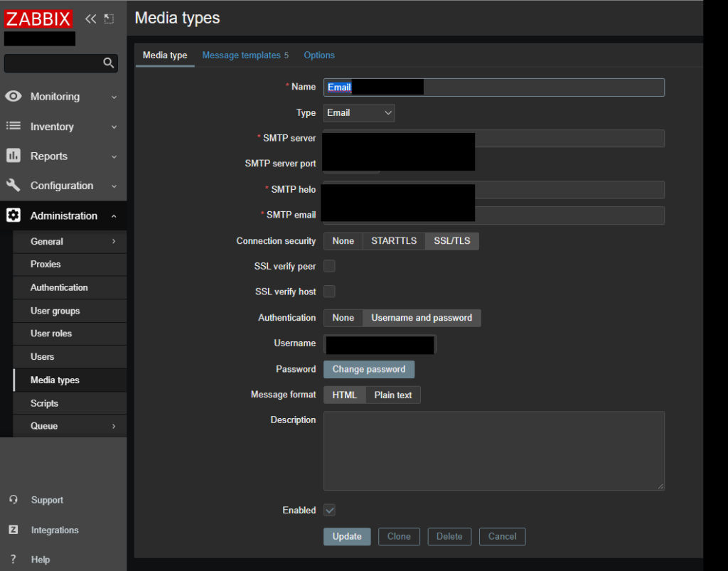Screen dimensions: 728x571
Task: Switch to Message templates tab
Action: coord(245,55)
